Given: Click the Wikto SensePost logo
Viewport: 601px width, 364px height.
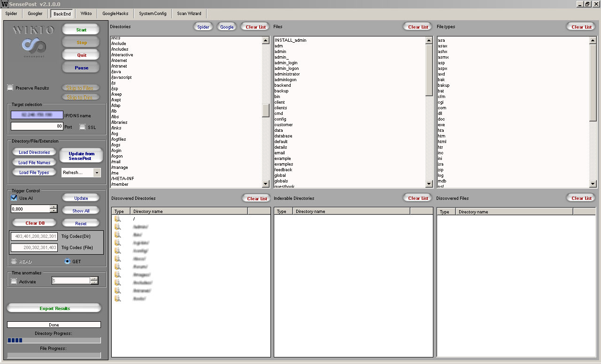Looking at the screenshot, I should (33, 41).
